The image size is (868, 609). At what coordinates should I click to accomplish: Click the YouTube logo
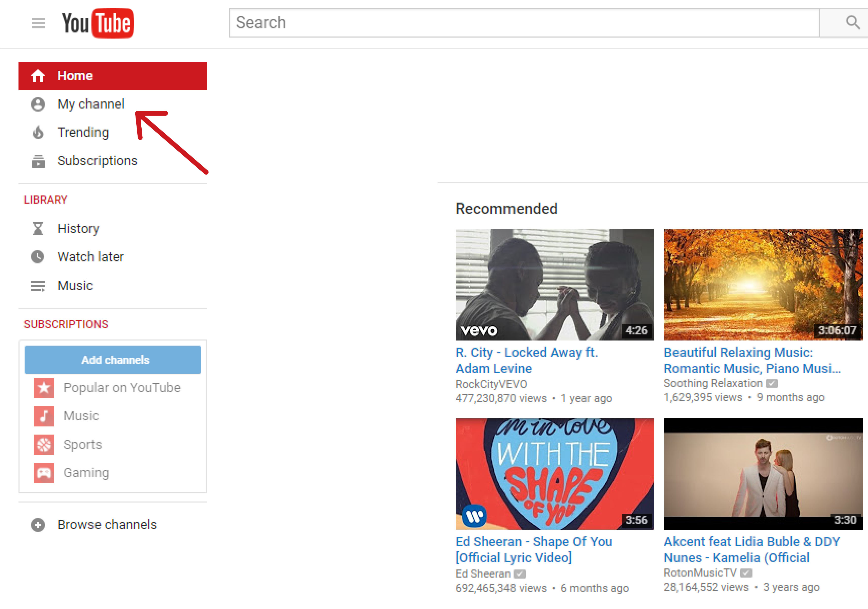click(x=98, y=23)
